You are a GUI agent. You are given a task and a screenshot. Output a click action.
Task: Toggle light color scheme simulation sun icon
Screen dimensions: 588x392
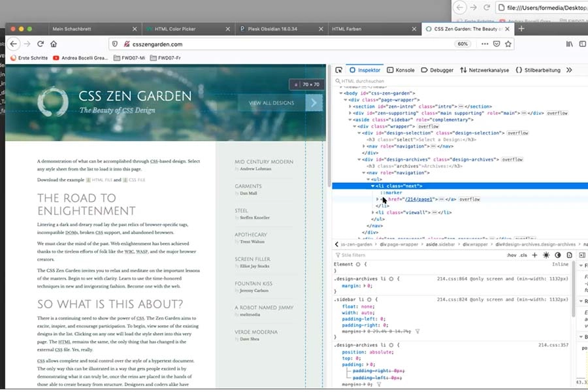tap(546, 255)
